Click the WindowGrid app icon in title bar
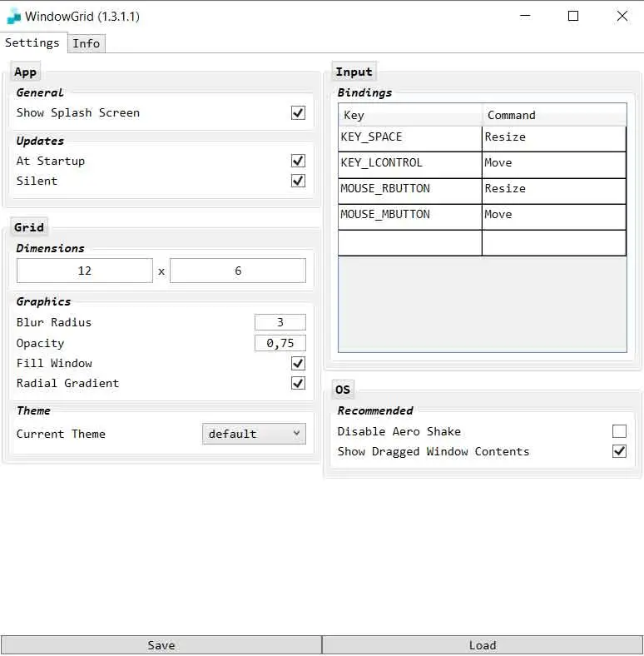The width and height of the screenshot is (644, 656). pos(14,17)
